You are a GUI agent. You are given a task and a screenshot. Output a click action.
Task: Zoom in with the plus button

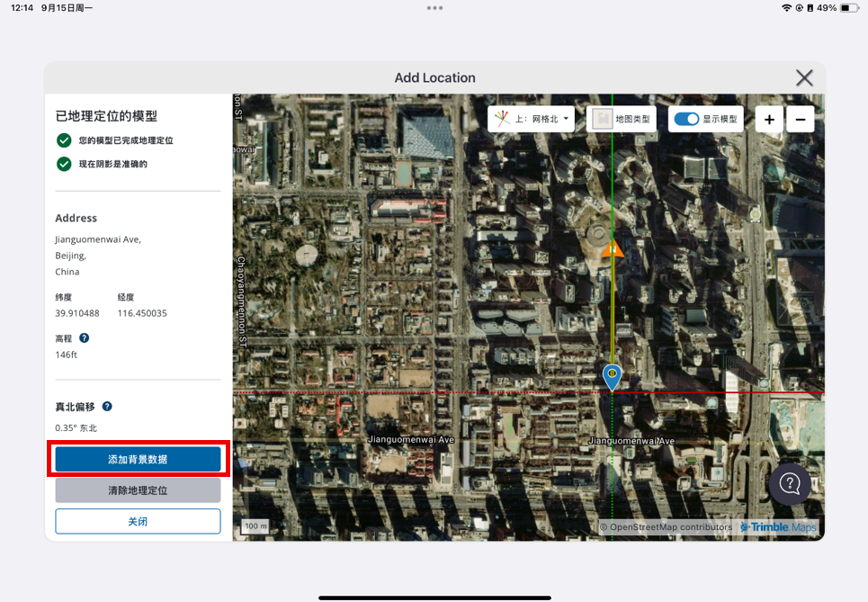coord(769,120)
